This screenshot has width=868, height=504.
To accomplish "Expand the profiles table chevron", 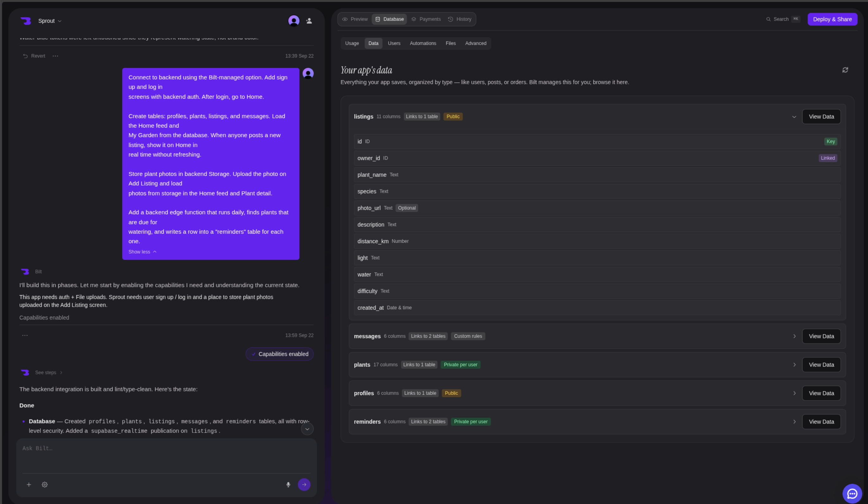I will point(794,393).
